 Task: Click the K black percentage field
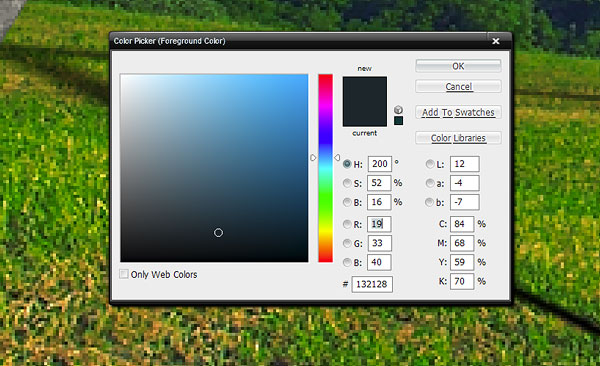462,281
